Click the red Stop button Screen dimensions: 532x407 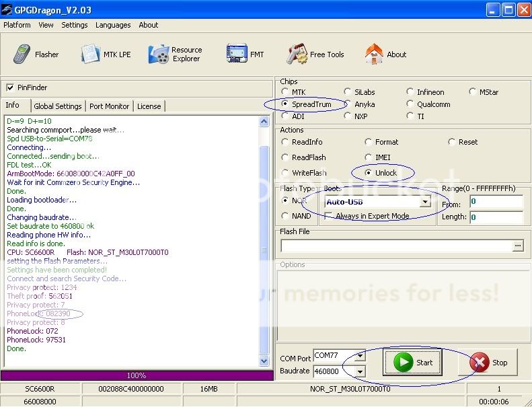pyautogui.click(x=488, y=363)
